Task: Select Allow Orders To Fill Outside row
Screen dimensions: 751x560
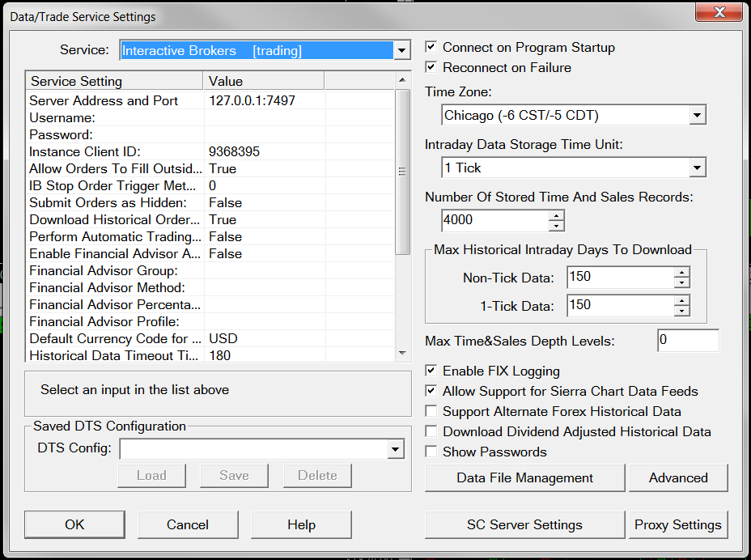Action: pyautogui.click(x=210, y=168)
